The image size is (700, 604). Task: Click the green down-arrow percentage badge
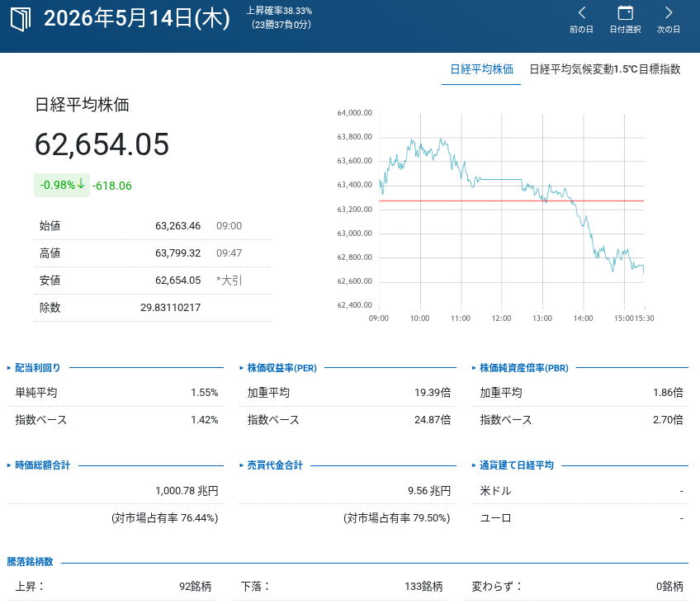point(62,185)
